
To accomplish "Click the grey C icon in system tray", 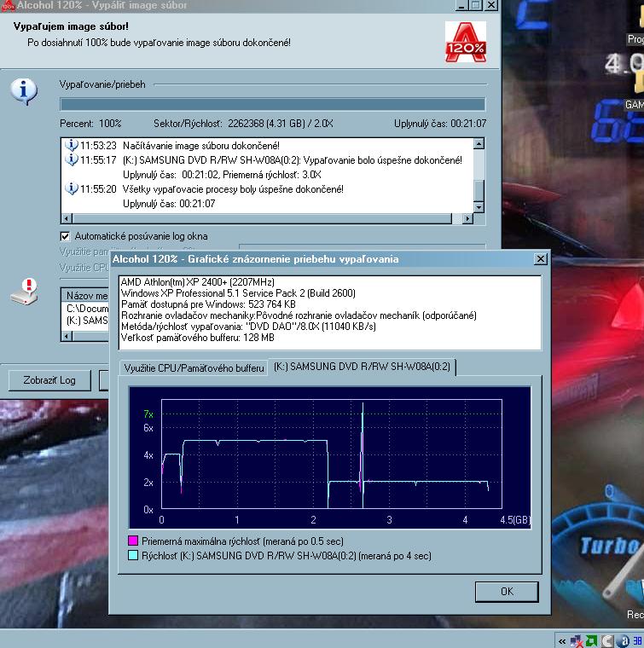I will point(607,640).
